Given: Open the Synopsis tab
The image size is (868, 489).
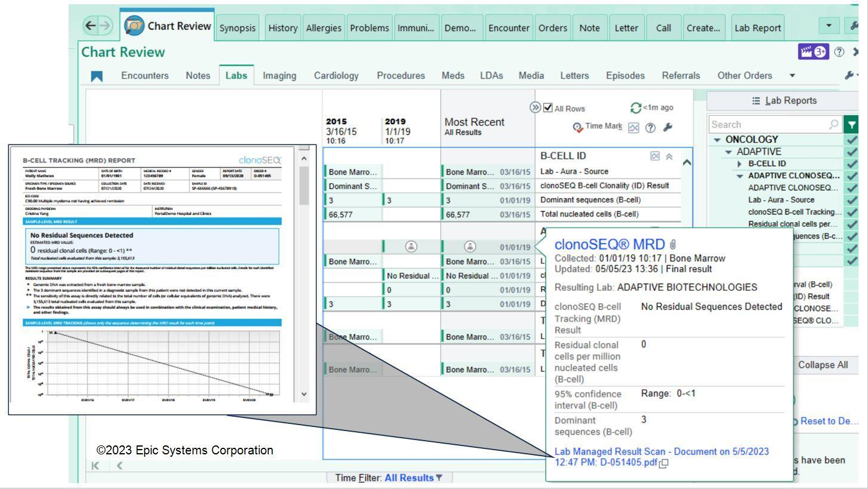Looking at the screenshot, I should point(236,27).
